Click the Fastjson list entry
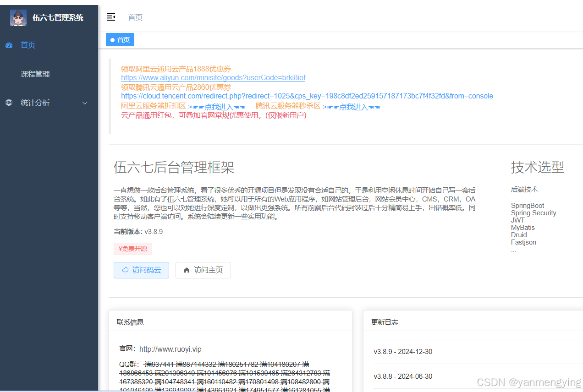The image size is (583, 392). [523, 242]
